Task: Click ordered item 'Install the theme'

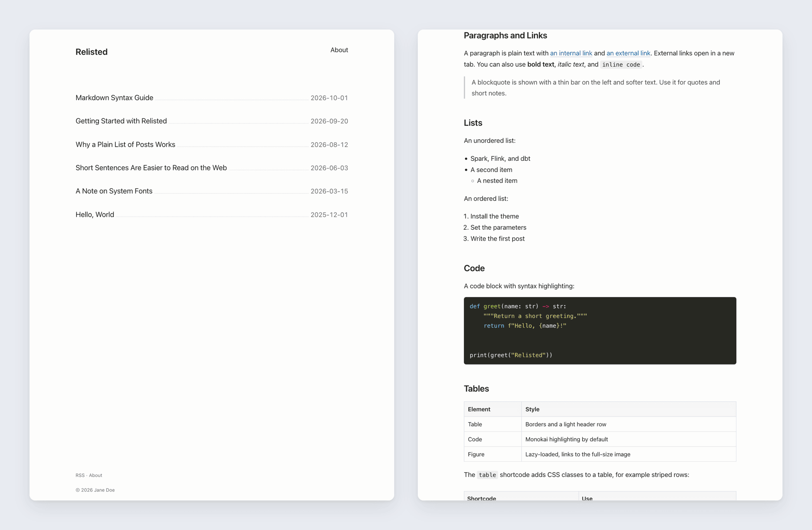Action: [495, 216]
